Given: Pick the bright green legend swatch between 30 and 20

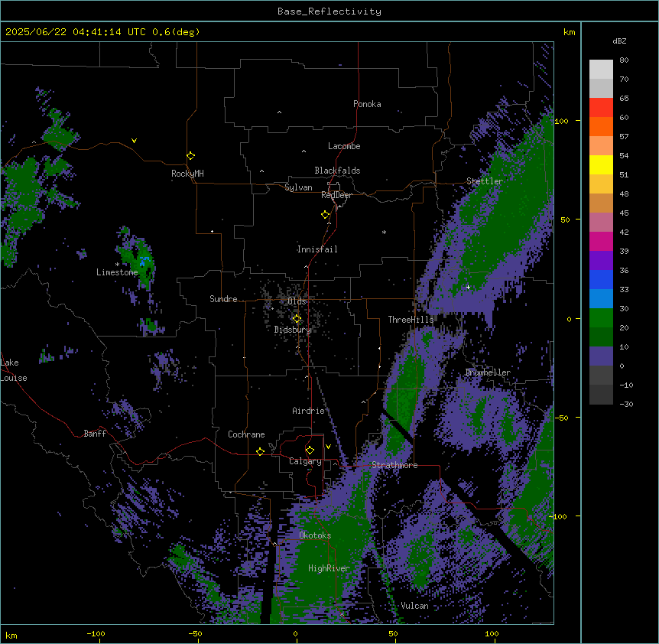Looking at the screenshot, I should coord(601,318).
